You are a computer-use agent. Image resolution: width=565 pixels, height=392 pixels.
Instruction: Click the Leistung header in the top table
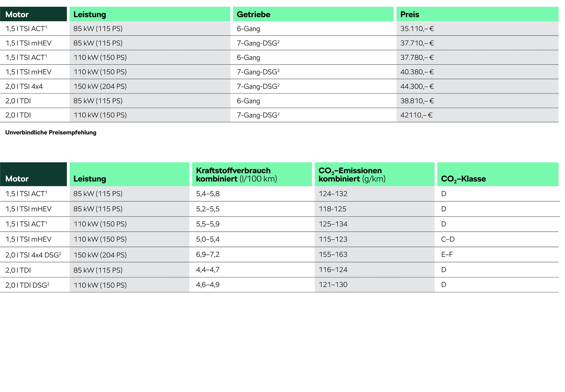[x=90, y=14]
